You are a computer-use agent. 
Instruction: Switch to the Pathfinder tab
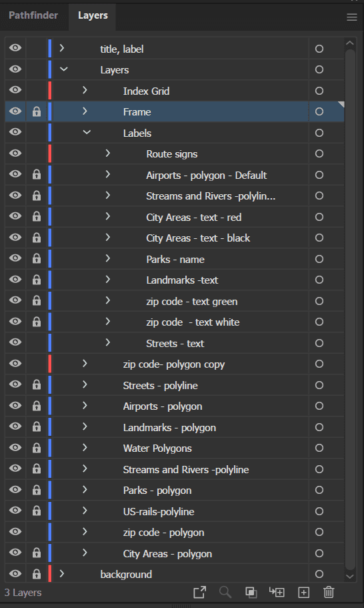point(33,15)
